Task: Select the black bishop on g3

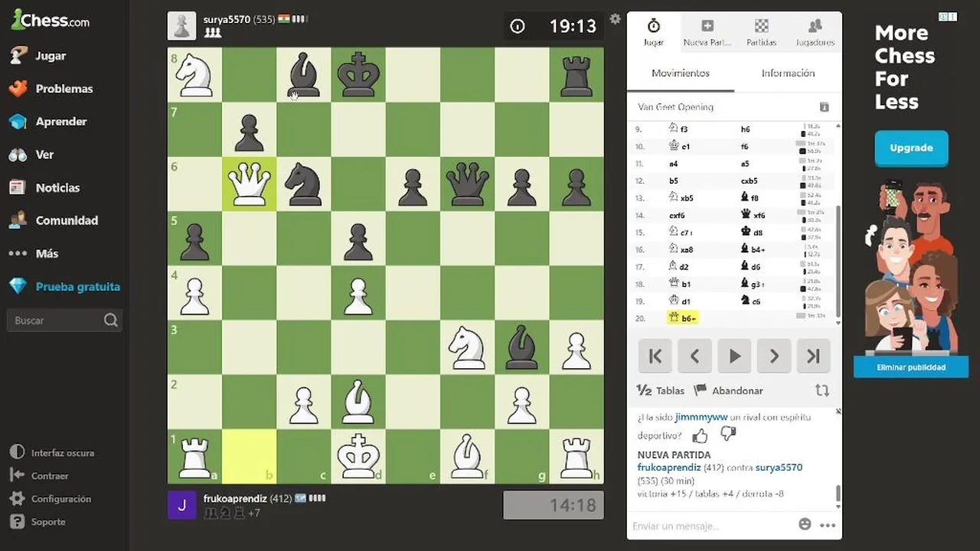Action: pyautogui.click(x=521, y=347)
